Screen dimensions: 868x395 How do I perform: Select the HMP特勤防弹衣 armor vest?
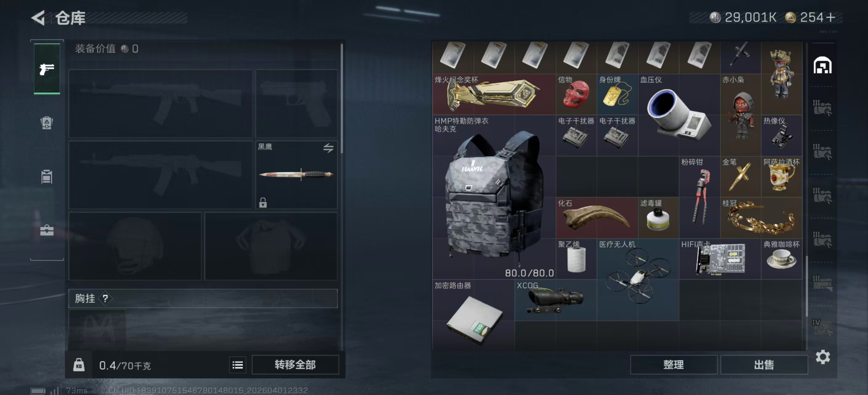click(494, 197)
